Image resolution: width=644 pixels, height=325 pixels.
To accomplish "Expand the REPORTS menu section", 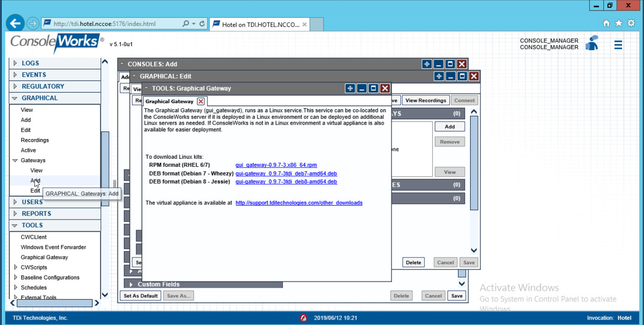I will tap(16, 214).
